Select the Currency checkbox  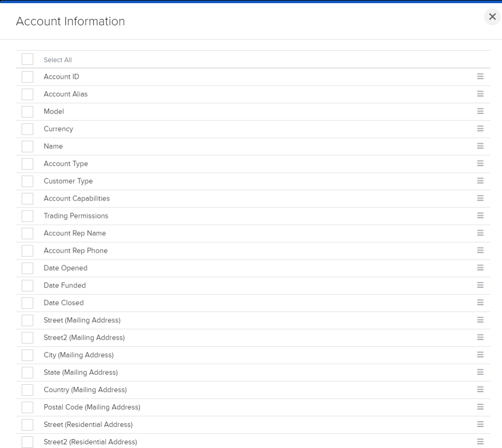pos(27,129)
